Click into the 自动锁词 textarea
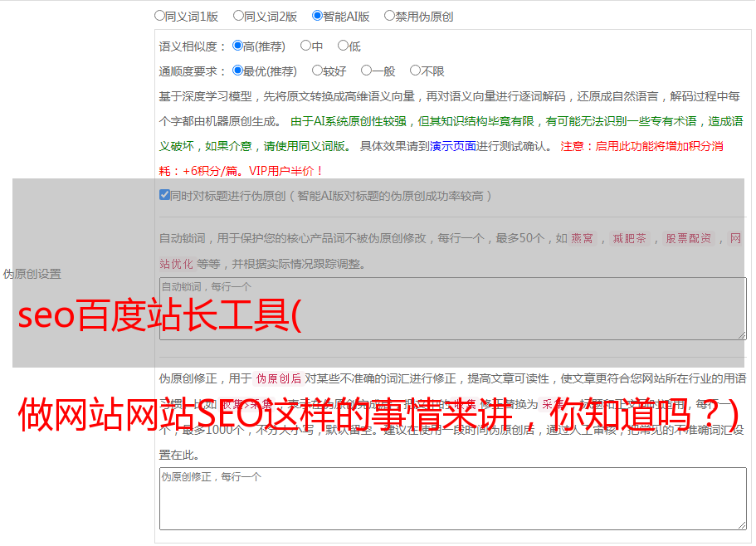Image resolution: width=756 pixels, height=546 pixels. click(x=453, y=309)
